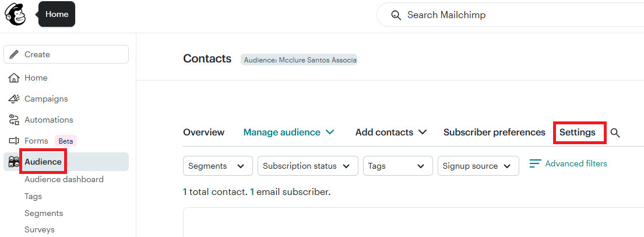Click the Audience people icon
Screen dimensions: 644x237
[x=14, y=162]
